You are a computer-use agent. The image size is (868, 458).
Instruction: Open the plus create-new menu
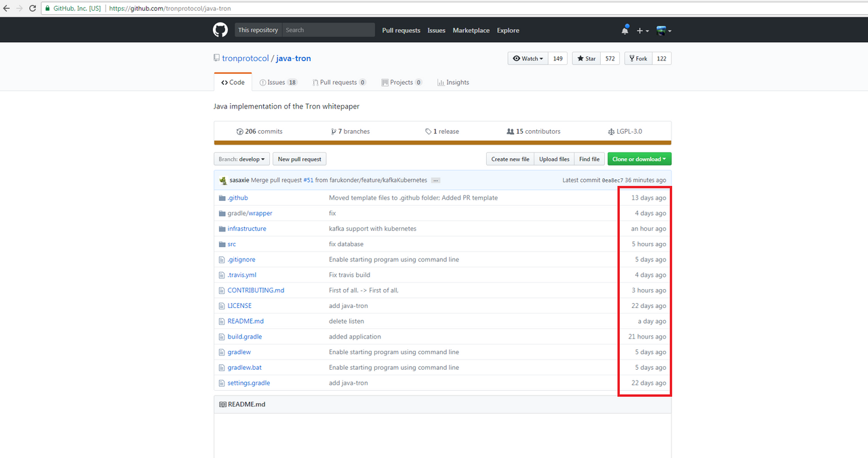point(642,31)
